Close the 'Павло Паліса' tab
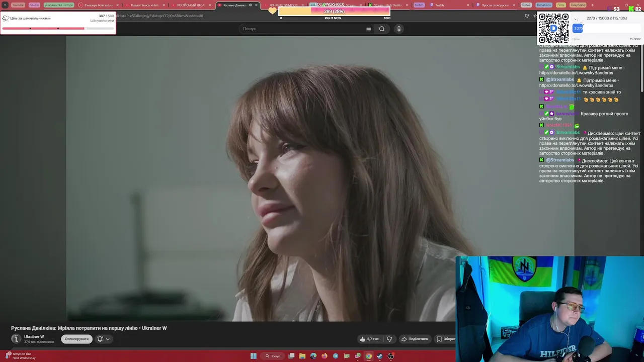The width and height of the screenshot is (644, 362). pyautogui.click(x=164, y=5)
